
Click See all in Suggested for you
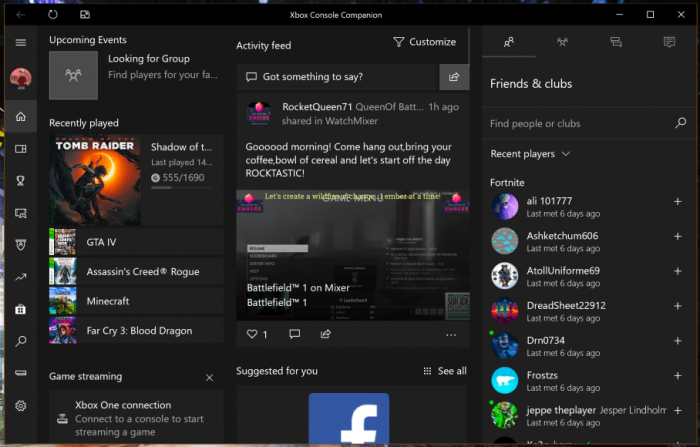coord(445,371)
